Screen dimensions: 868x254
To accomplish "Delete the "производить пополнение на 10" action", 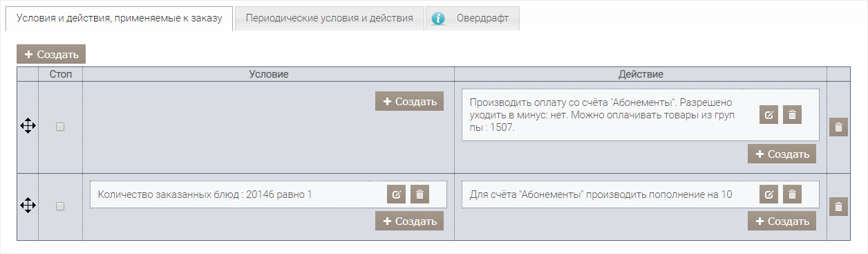I will [792, 194].
